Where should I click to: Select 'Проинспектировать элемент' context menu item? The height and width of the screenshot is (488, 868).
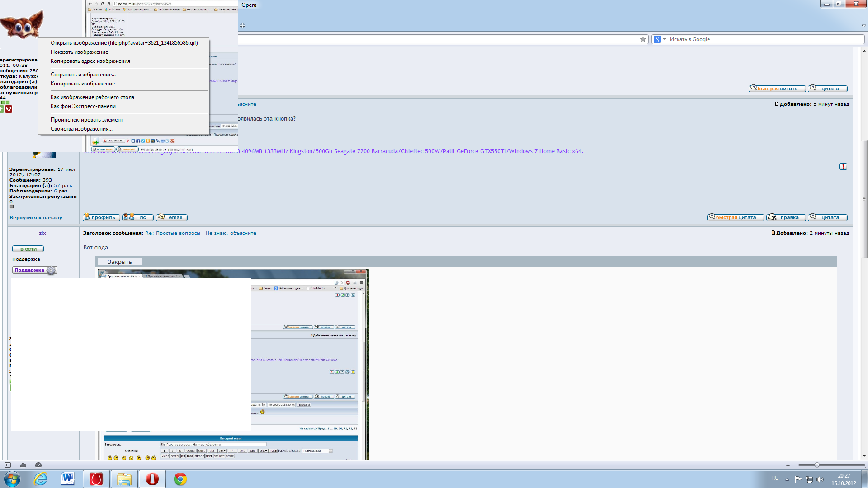click(x=87, y=120)
